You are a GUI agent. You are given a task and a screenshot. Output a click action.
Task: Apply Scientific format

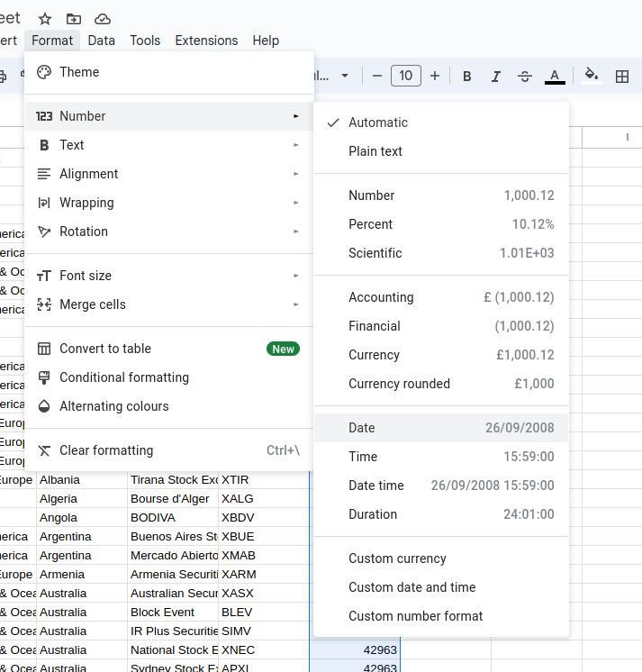pos(441,253)
